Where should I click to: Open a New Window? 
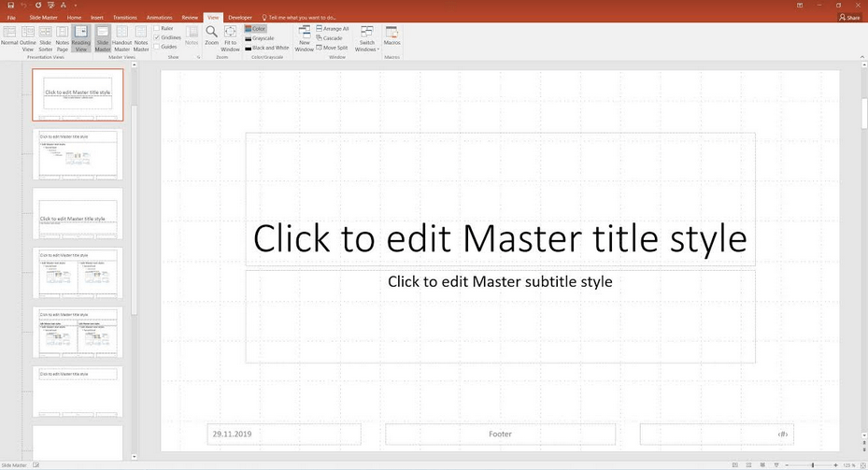(x=305, y=38)
